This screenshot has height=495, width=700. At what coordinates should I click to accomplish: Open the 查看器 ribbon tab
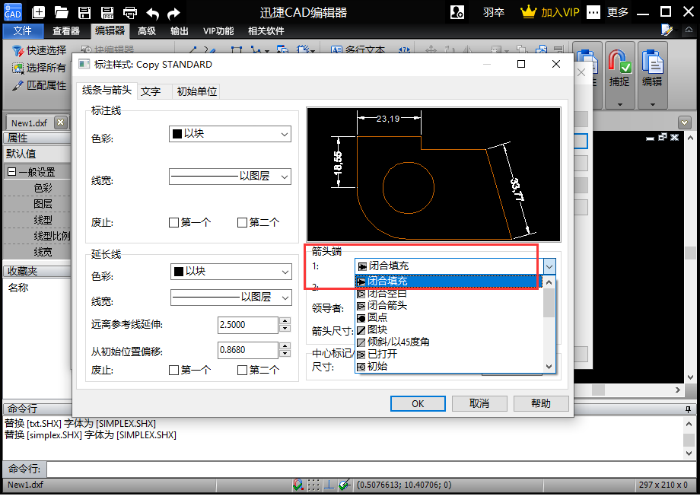pyautogui.click(x=66, y=31)
